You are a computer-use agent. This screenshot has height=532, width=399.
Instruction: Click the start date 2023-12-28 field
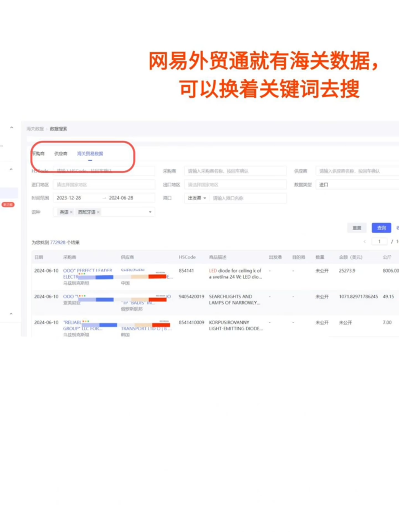pos(69,198)
